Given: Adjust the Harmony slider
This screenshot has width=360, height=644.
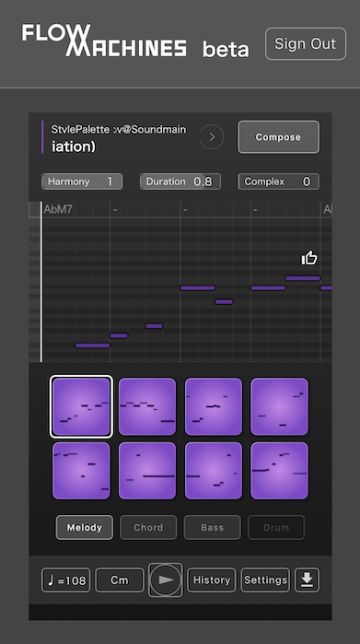Looking at the screenshot, I should click(x=82, y=181).
